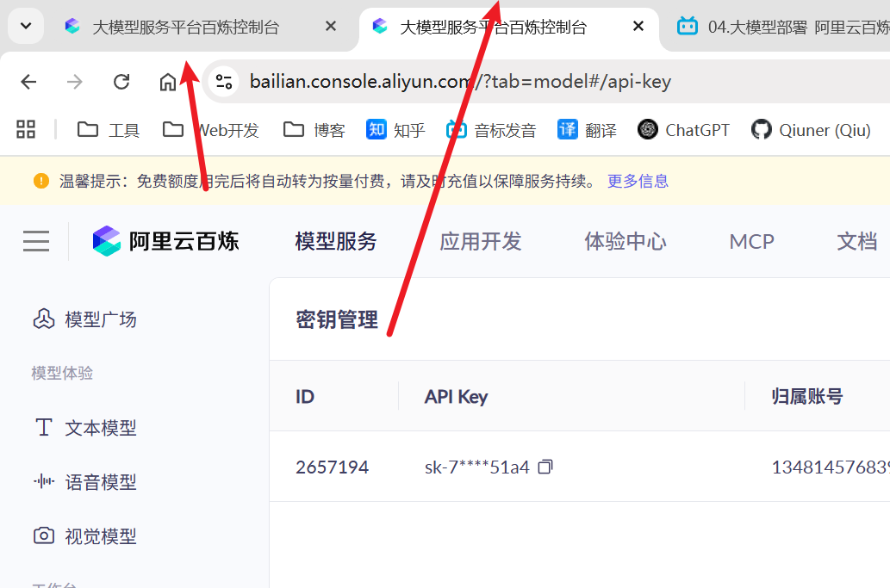Viewport: 890px width, 588px height.
Task: Open the 更多信息 link
Action: point(638,181)
